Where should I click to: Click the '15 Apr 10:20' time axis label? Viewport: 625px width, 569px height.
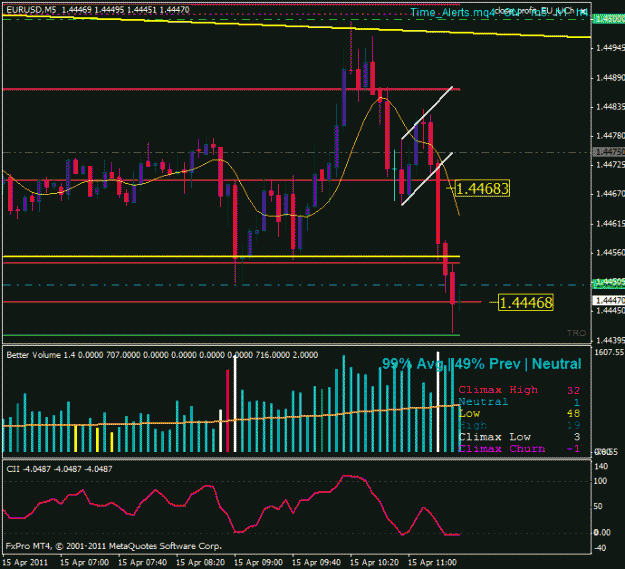click(374, 563)
